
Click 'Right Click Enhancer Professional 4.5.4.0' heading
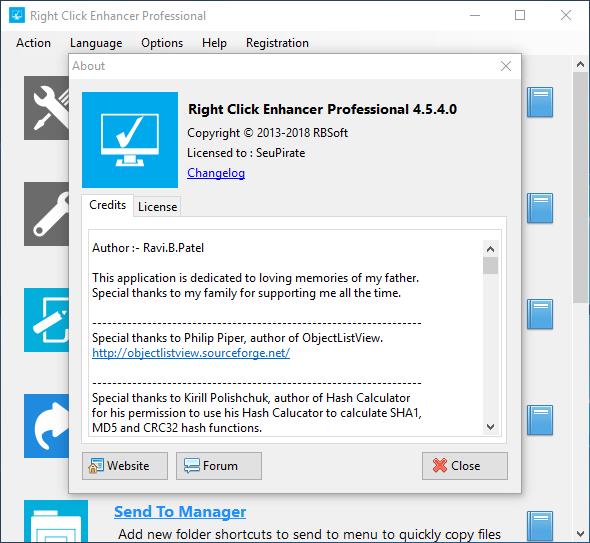(322, 109)
